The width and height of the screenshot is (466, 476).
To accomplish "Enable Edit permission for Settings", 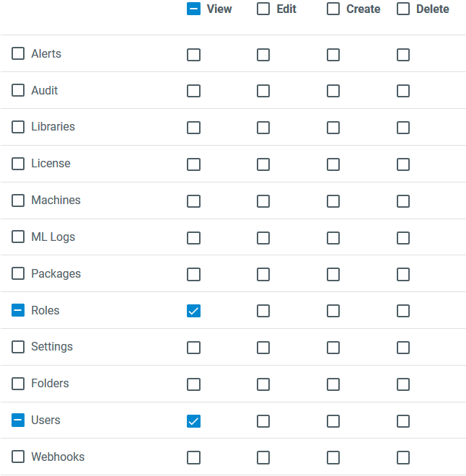I will [263, 348].
